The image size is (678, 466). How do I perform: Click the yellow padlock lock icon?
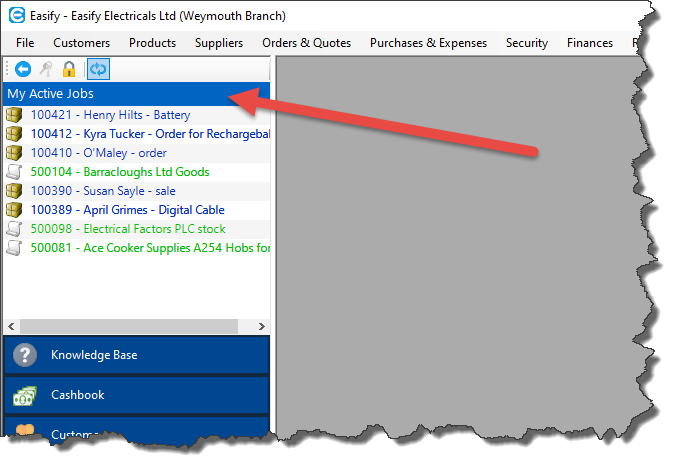[x=69, y=69]
